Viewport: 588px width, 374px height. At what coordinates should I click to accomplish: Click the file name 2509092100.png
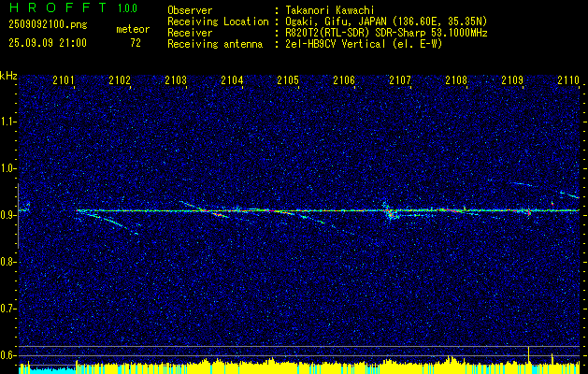tap(48, 25)
